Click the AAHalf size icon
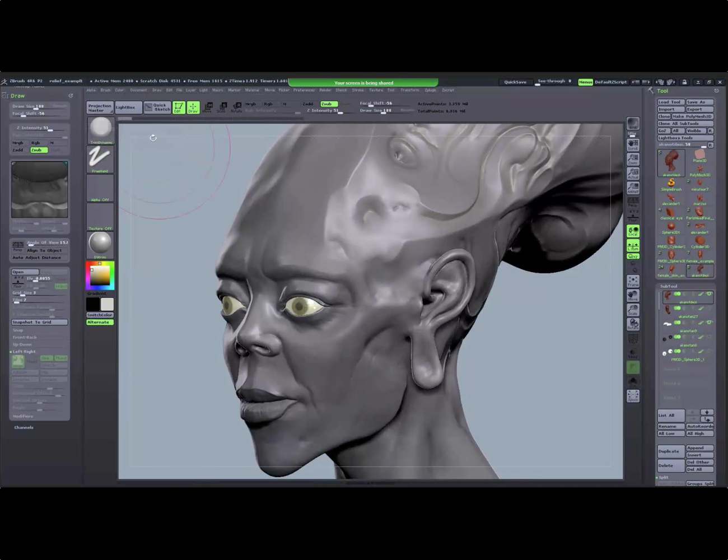This screenshot has height=560, width=728. point(633,188)
